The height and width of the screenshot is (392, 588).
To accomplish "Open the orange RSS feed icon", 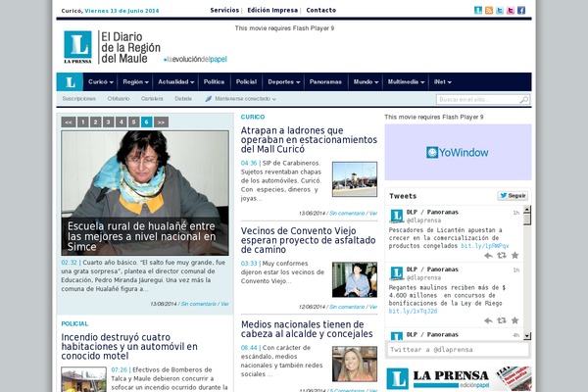I will click(x=489, y=11).
